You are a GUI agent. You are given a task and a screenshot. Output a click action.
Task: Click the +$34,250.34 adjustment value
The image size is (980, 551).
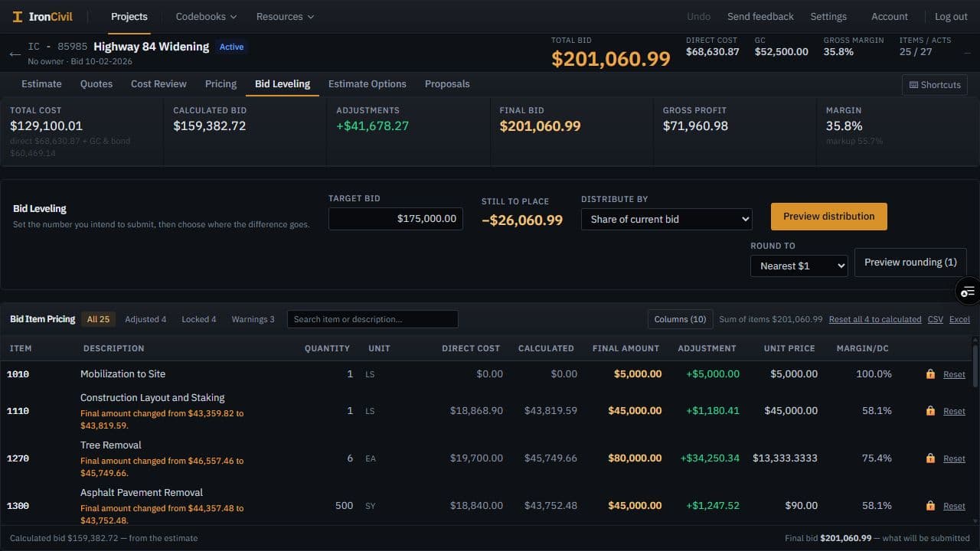coord(710,458)
